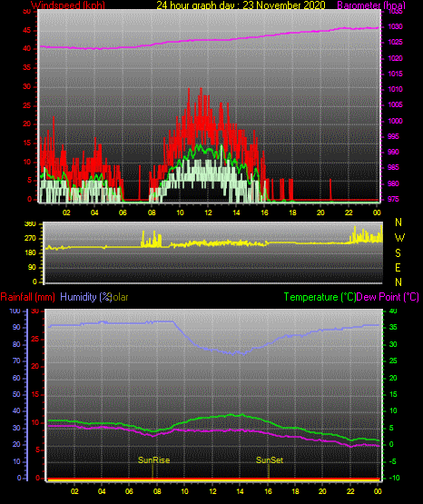Select the 1015 barometer axis value
Viewport: 423px width, 504px height.
tap(395, 74)
